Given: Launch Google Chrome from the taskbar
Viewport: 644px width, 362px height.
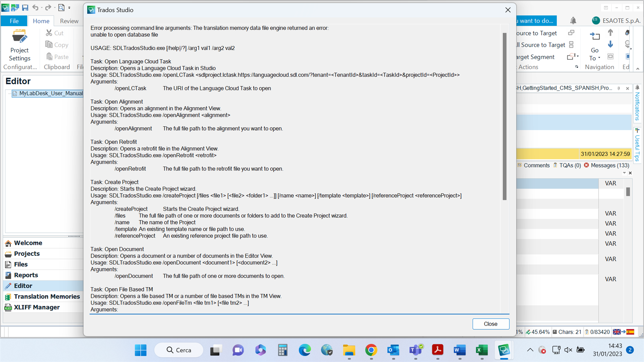Looking at the screenshot, I should [x=371, y=350].
